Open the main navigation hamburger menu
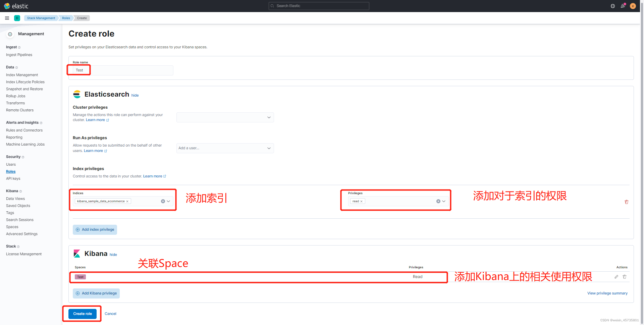This screenshot has width=644, height=325. point(7,18)
